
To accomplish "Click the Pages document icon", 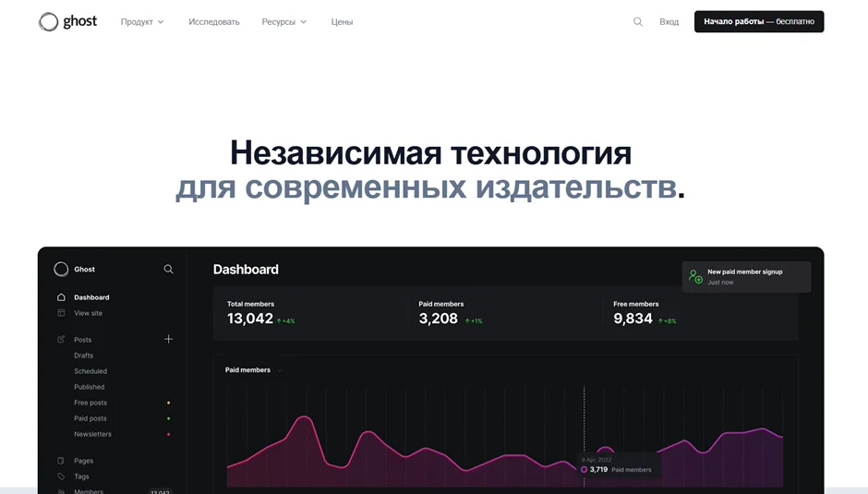I will pos(61,461).
